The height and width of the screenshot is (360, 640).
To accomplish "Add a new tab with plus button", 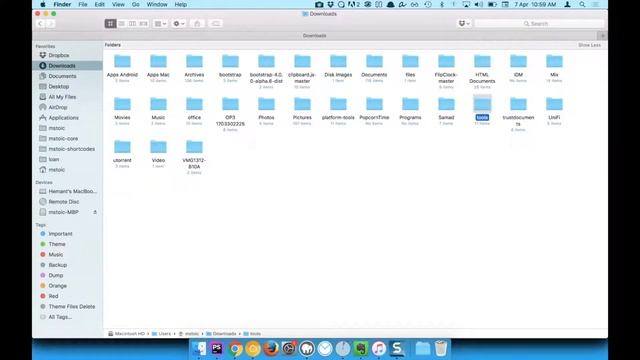I will tap(602, 36).
